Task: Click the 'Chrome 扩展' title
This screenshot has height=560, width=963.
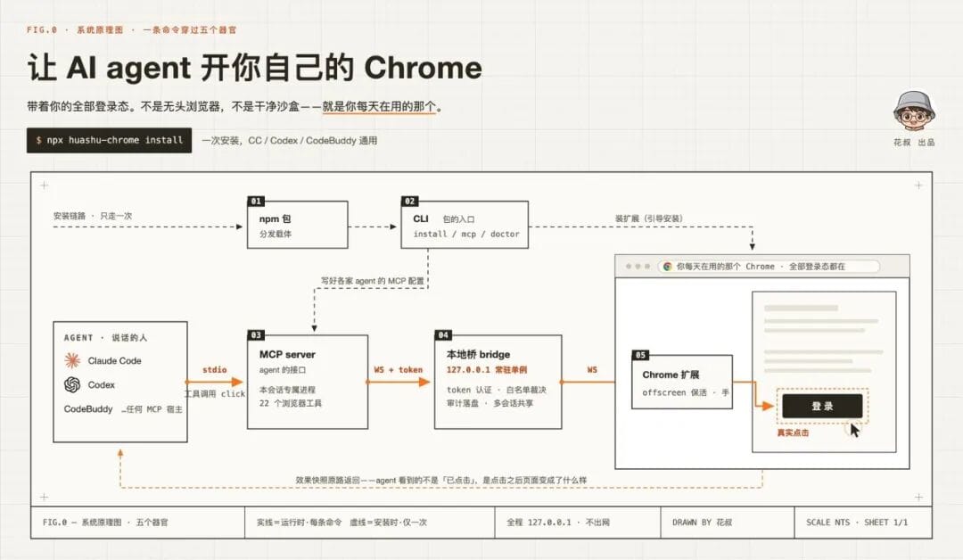Action: click(x=671, y=375)
